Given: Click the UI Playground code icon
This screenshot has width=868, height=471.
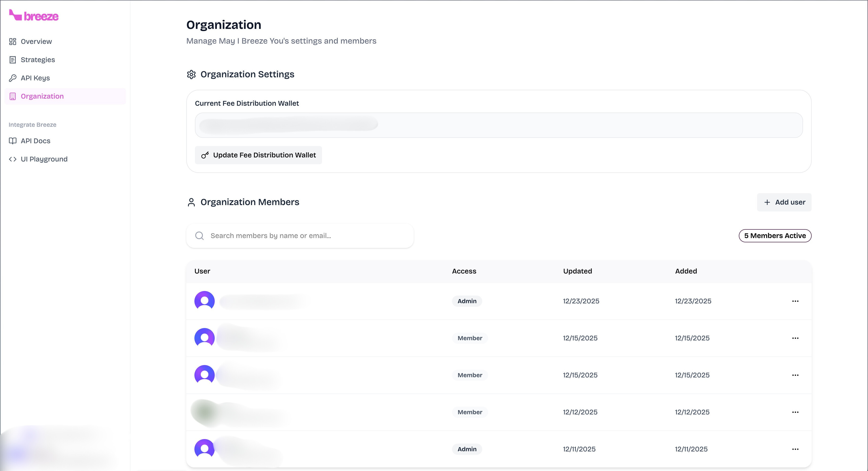Looking at the screenshot, I should [x=12, y=159].
